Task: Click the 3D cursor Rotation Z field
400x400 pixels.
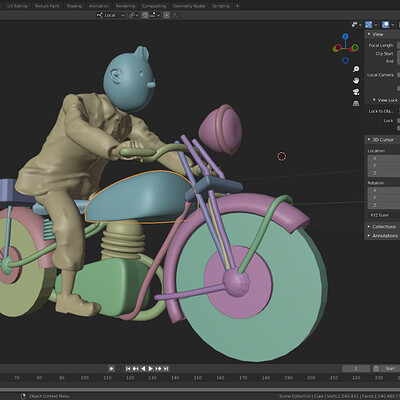Action: tap(384, 205)
